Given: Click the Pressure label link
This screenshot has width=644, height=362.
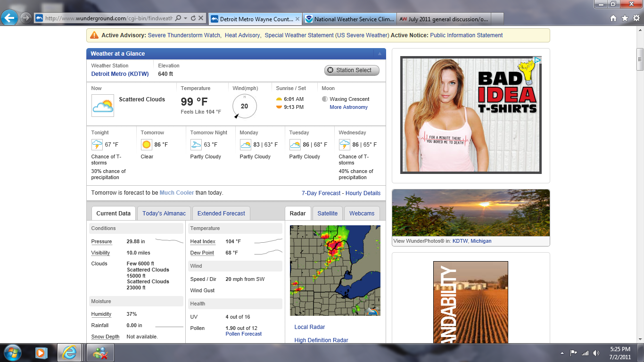Looking at the screenshot, I should [x=101, y=242].
